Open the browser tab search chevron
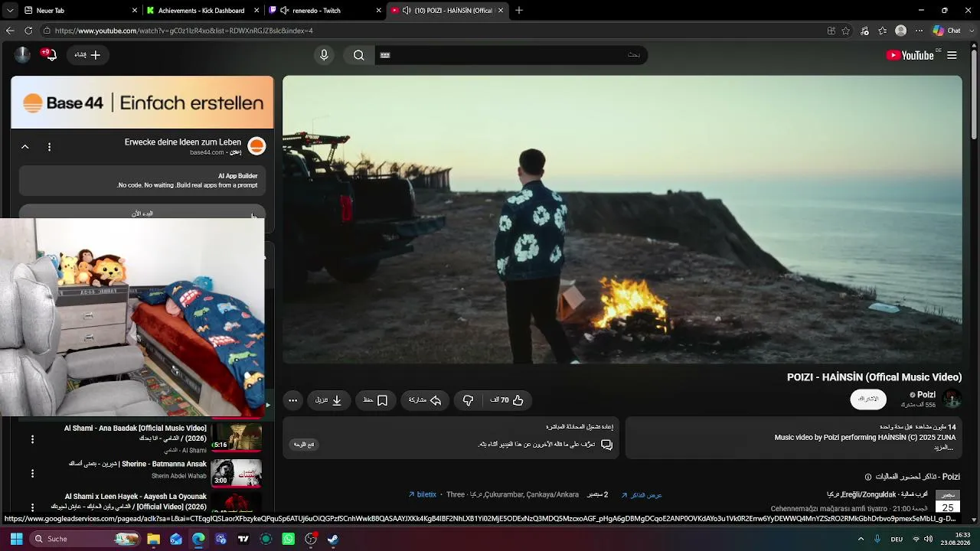The width and height of the screenshot is (980, 551). 10,11
